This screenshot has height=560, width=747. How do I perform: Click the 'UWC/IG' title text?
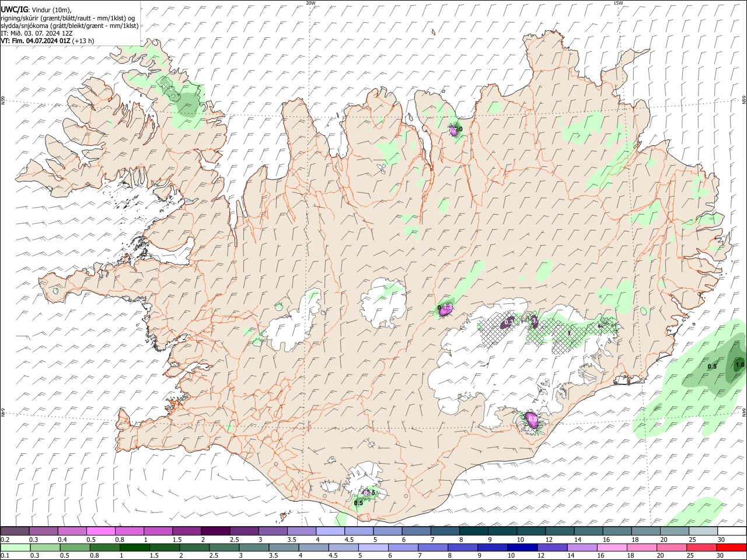point(14,9)
